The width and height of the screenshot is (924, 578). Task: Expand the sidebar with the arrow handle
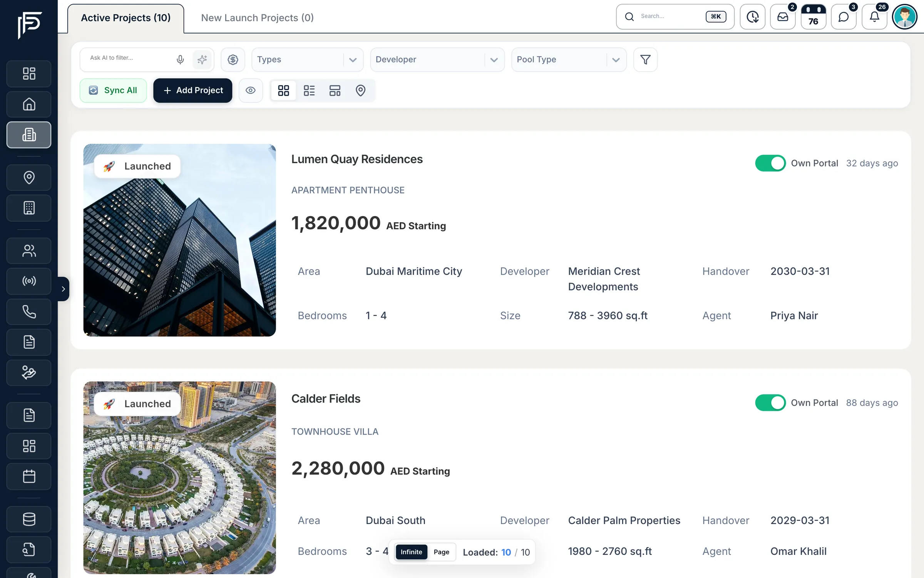[x=63, y=289]
